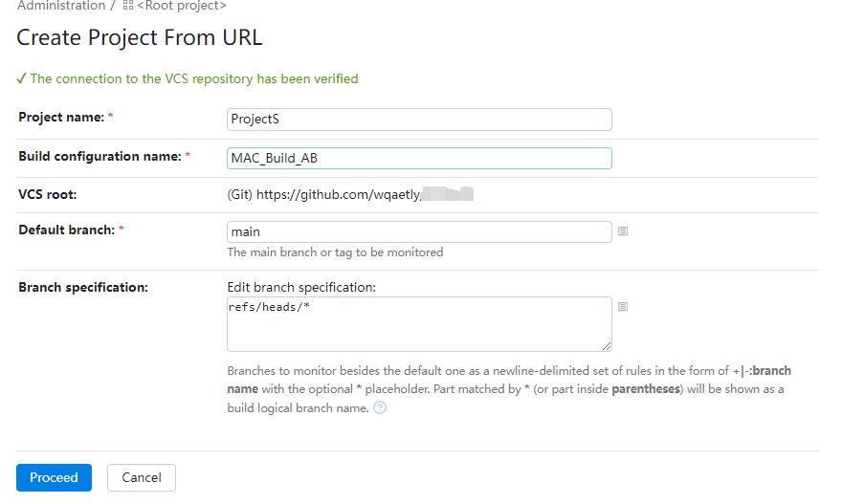Click the "Default branch:" label
The width and height of the screenshot is (842, 504).
pos(67,230)
